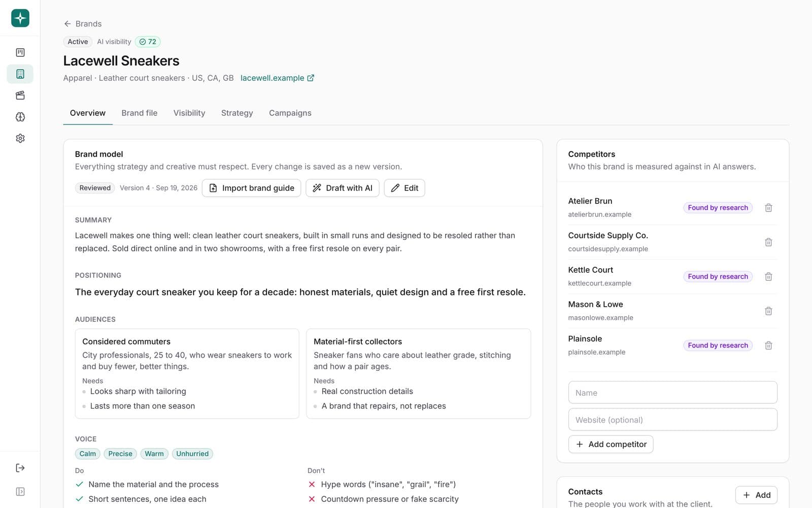Click the Active status badge

78,42
